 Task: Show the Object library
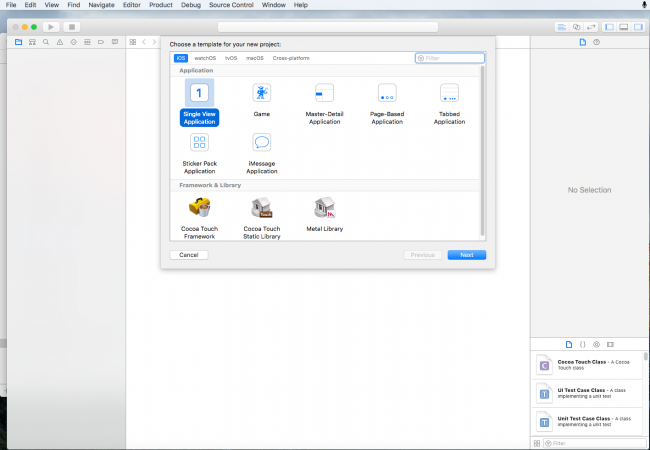tap(597, 344)
